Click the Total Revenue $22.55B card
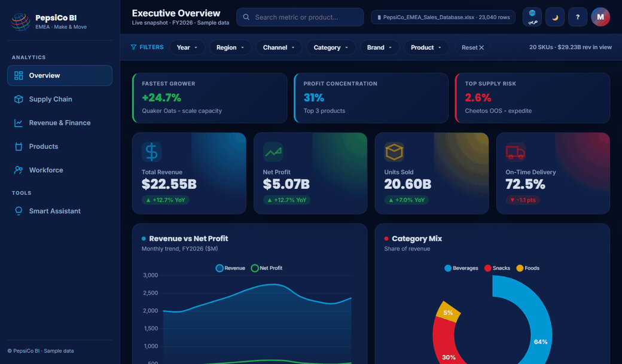Viewport: 622px width, 364px height. pyautogui.click(x=189, y=173)
